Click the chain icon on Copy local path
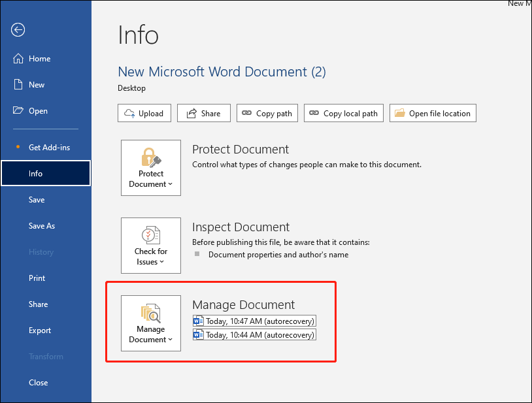The image size is (532, 403). tap(314, 113)
